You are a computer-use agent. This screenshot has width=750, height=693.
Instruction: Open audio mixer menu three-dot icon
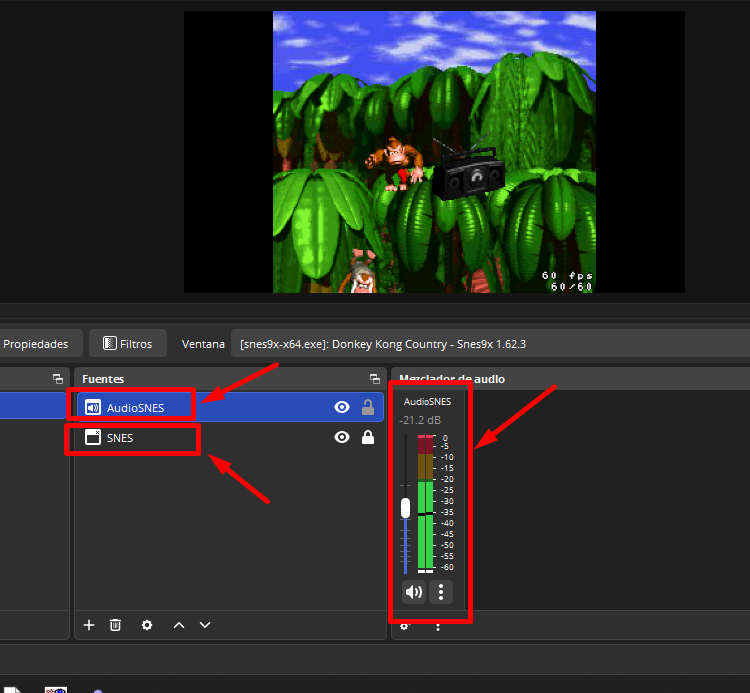pos(438,627)
